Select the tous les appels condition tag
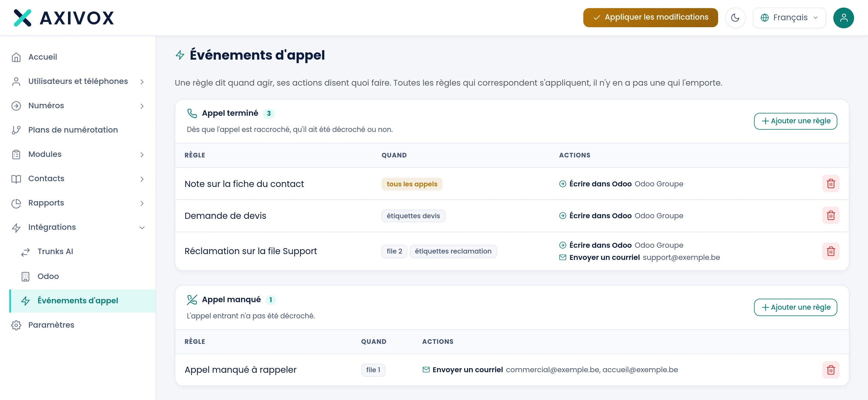The width and height of the screenshot is (868, 400). coord(412,184)
